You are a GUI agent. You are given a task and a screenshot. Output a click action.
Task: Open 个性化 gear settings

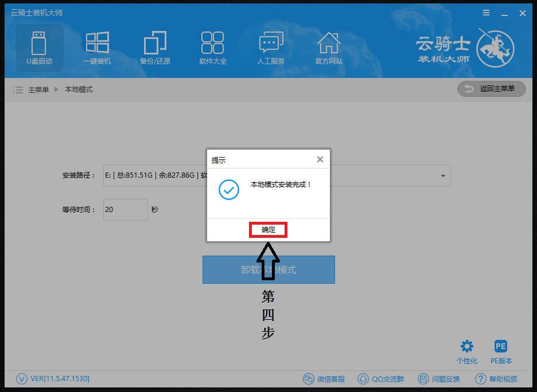point(467,352)
